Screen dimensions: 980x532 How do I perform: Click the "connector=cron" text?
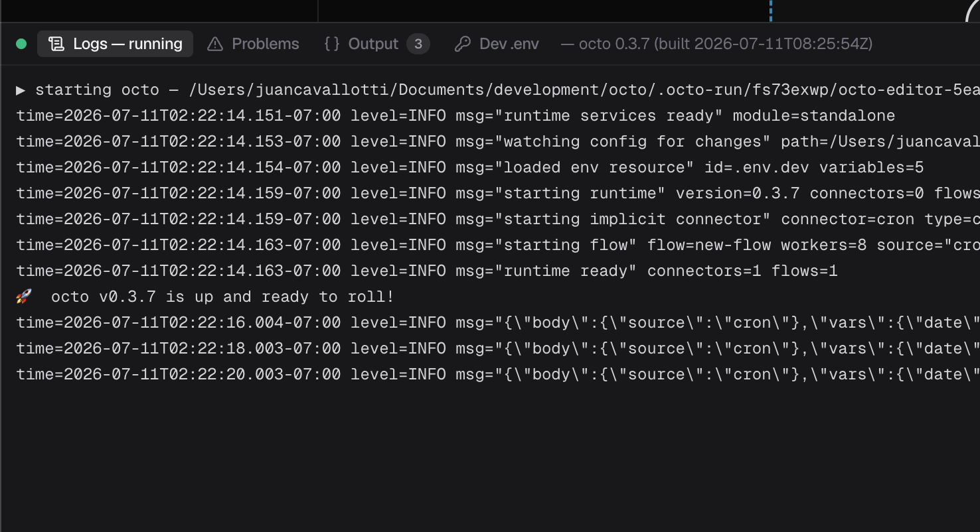[x=847, y=219]
